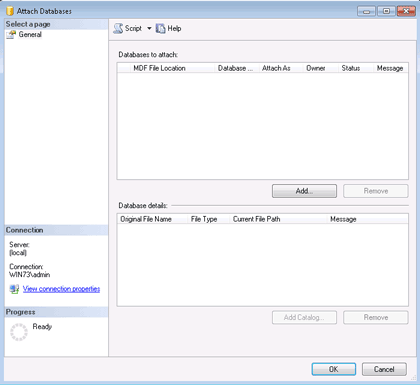Minimize the Attach Databases window
The height and width of the screenshot is (385, 420).
pyautogui.click(x=366, y=11)
